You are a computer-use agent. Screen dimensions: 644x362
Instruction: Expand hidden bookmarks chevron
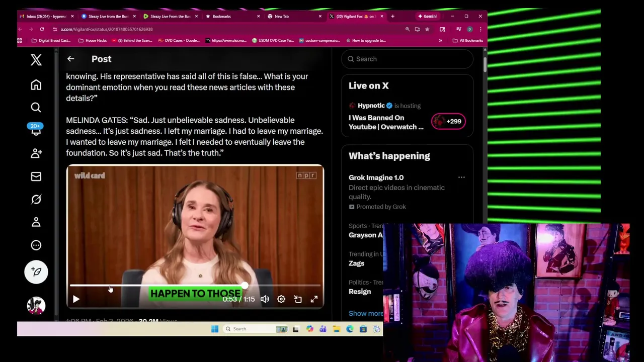440,40
